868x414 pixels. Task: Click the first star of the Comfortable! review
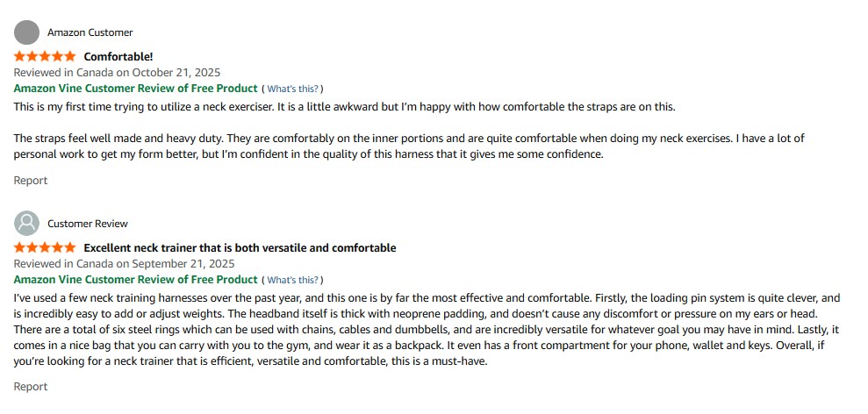click(x=20, y=57)
